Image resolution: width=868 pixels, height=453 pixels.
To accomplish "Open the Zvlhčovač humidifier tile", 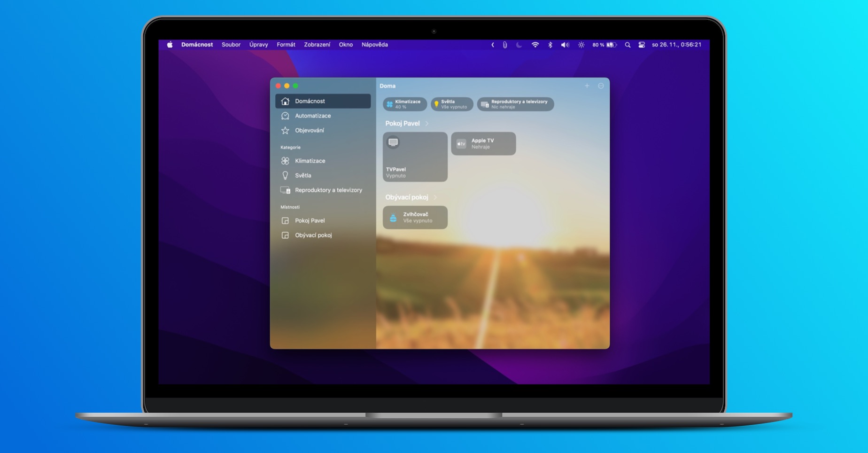I will [x=415, y=218].
